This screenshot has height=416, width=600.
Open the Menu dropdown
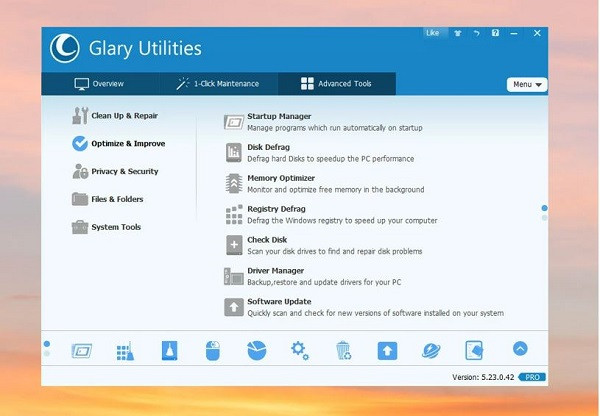click(x=527, y=85)
